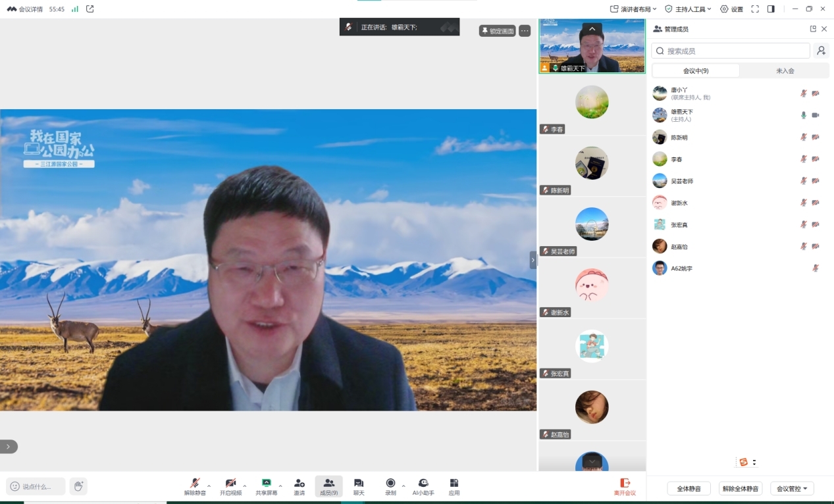Open the invite (邀请) icon
834x504 pixels.
pos(299,485)
